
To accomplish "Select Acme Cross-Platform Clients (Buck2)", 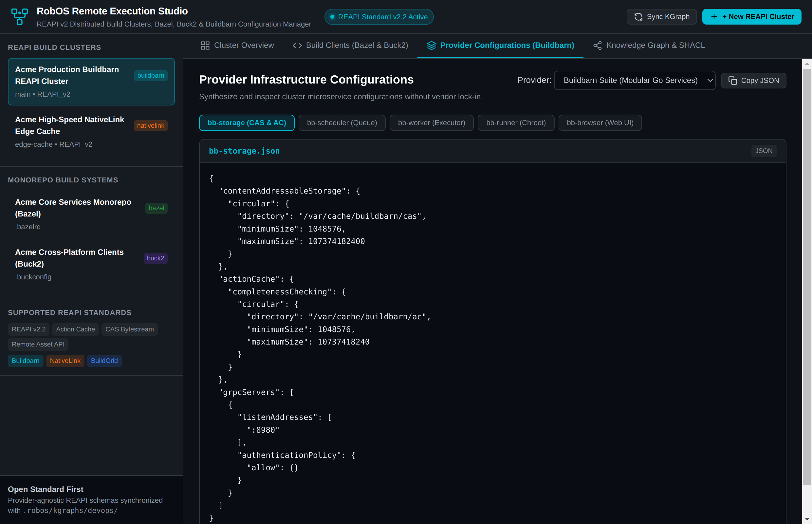I will pos(91,264).
